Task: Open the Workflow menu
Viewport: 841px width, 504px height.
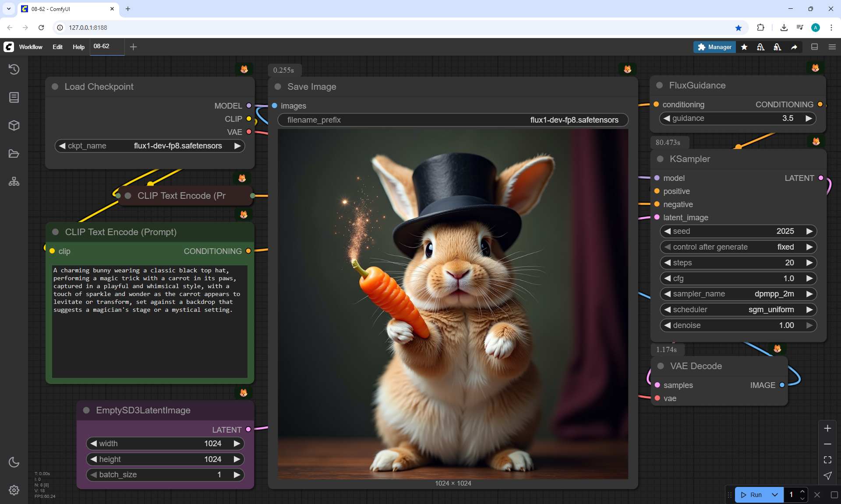Action: click(x=31, y=47)
